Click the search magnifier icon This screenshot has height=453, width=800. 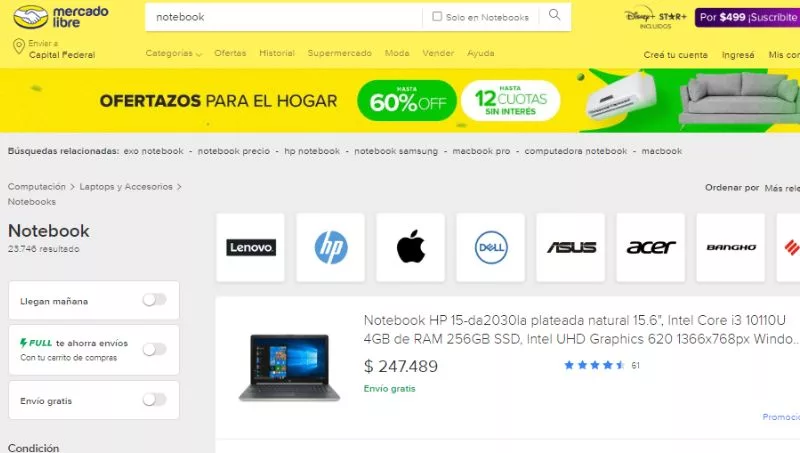(554, 15)
